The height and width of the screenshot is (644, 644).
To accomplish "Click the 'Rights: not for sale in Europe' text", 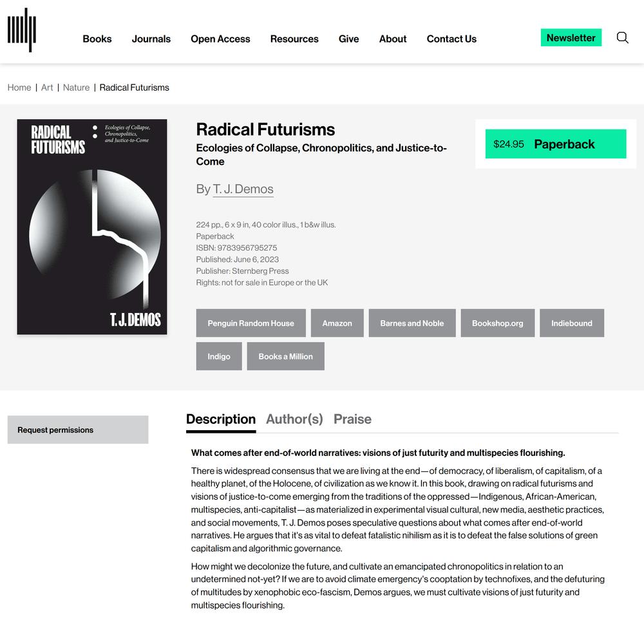I will point(262,282).
